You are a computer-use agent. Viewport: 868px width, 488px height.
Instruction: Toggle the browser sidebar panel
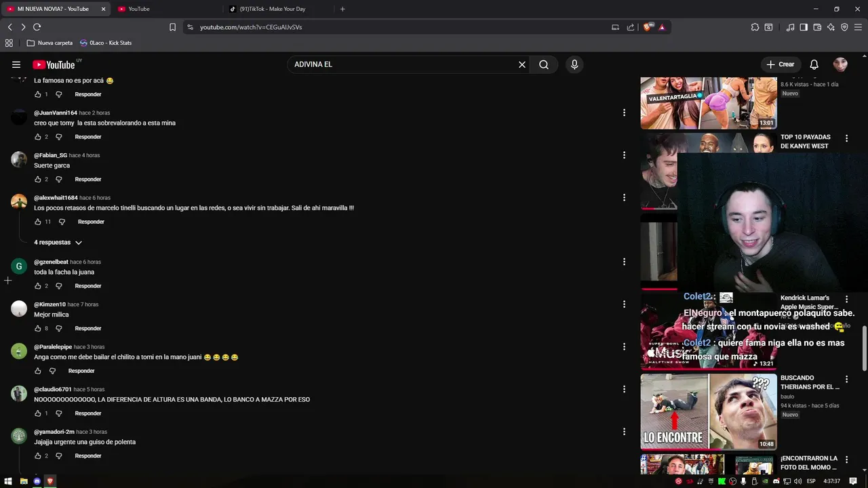[x=804, y=27]
